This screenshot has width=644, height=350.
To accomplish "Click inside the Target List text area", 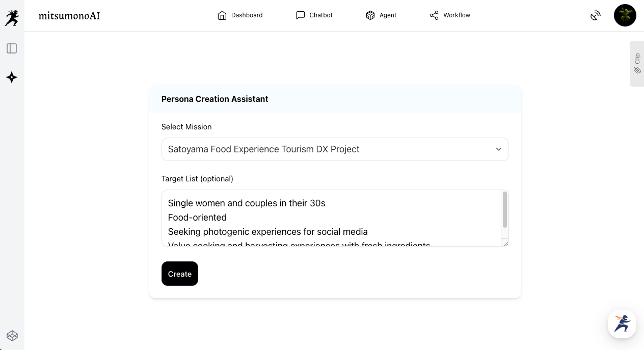I will point(331,218).
